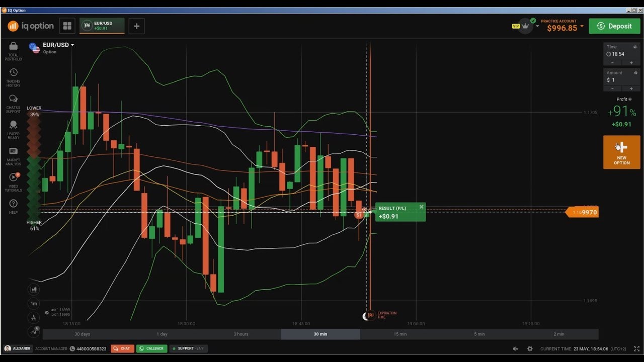644x362 pixels.
Task: Open the VIP crown profile icon
Action: tap(526, 26)
